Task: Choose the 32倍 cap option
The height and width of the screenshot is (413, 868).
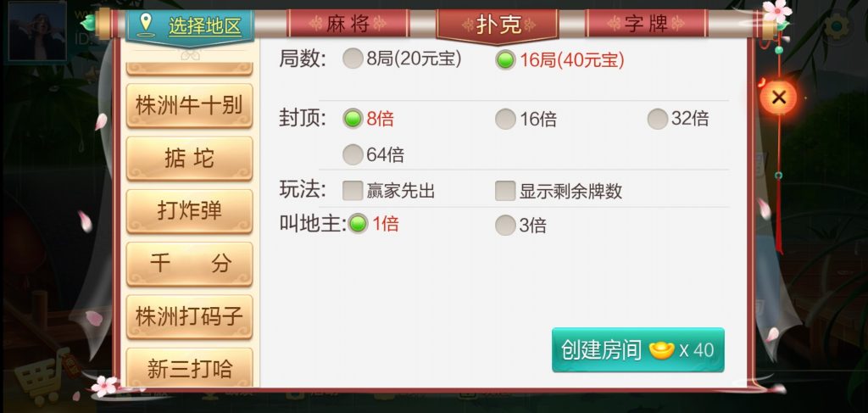Action: click(658, 119)
